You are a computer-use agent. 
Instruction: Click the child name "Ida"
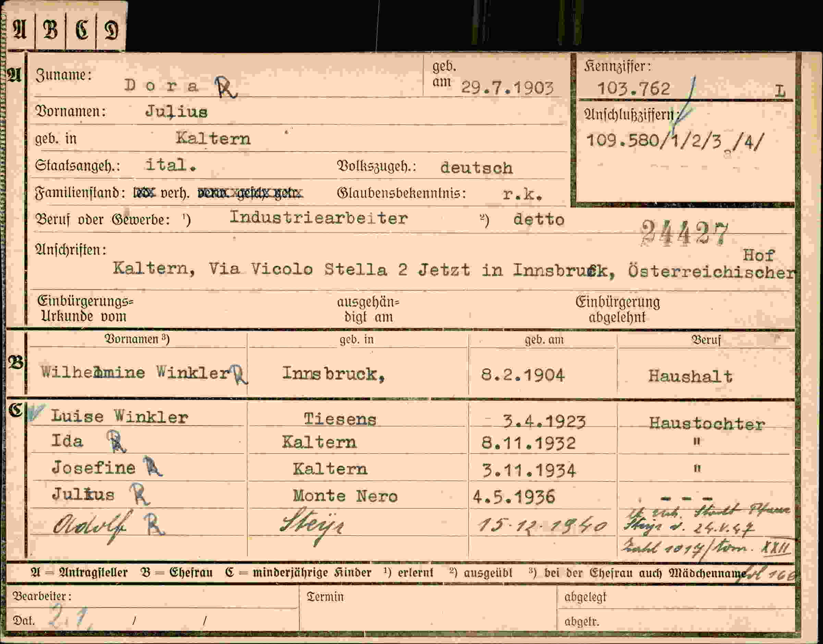tap(67, 441)
